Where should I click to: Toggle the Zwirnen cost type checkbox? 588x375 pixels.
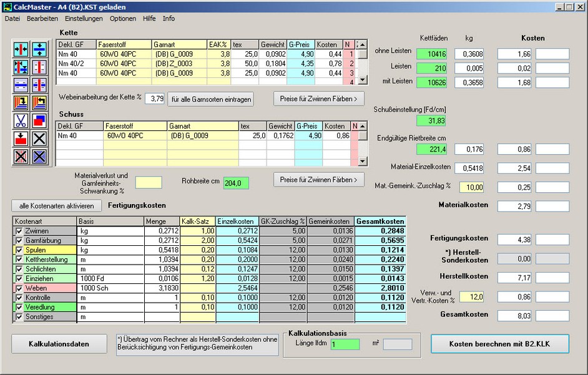click(x=19, y=231)
